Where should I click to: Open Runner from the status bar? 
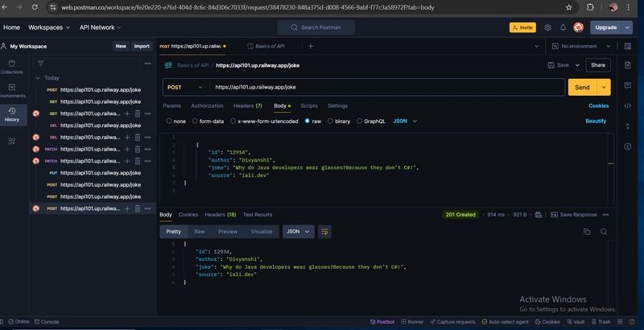[412, 322]
